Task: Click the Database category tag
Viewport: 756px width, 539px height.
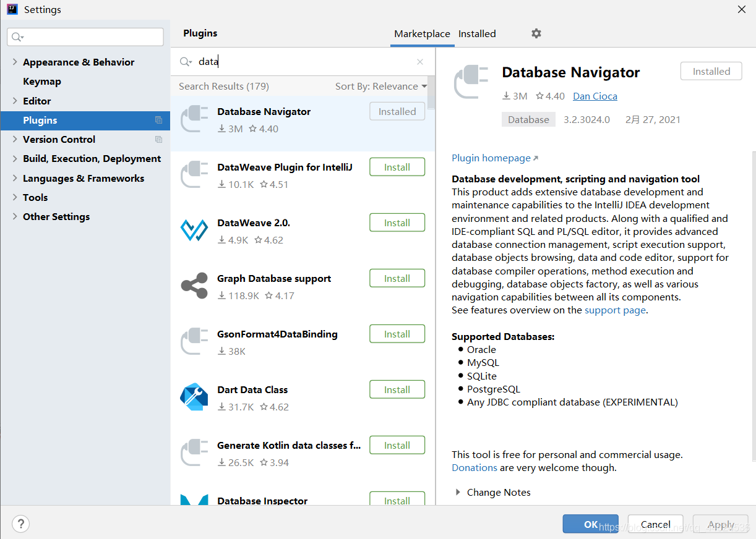Action: tap(528, 120)
